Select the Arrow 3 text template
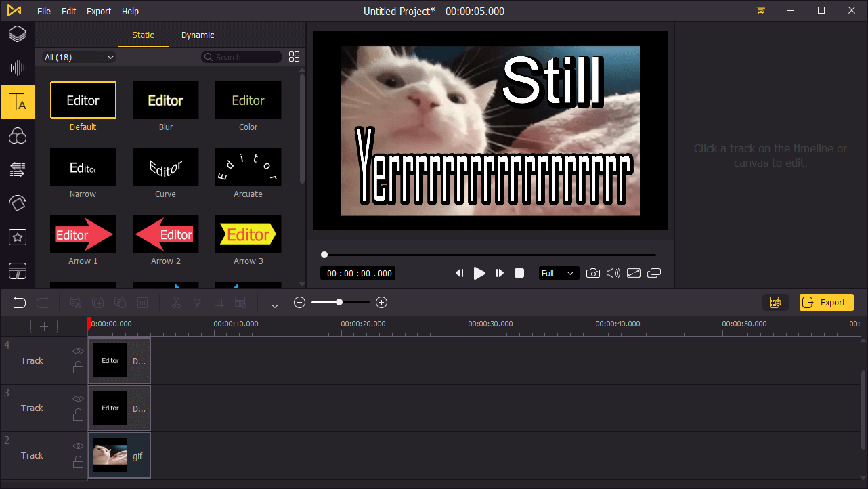Image resolution: width=868 pixels, height=489 pixels. coord(248,234)
